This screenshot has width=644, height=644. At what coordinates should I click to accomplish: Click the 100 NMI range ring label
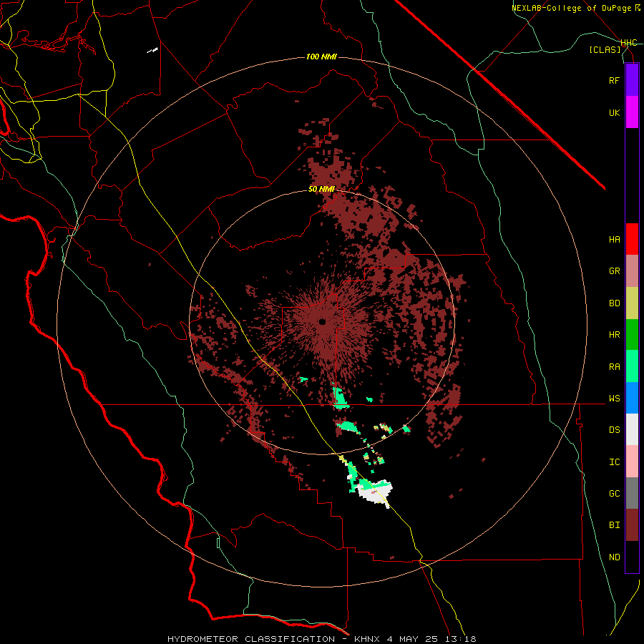pos(321,57)
